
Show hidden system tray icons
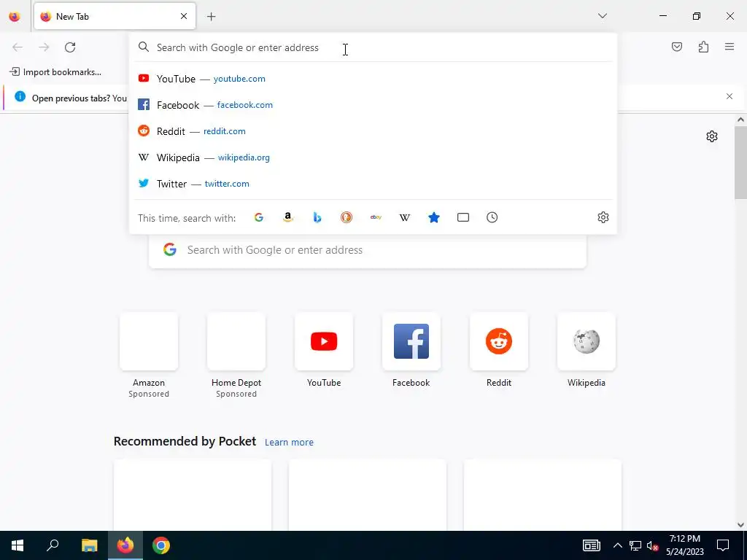(x=617, y=545)
